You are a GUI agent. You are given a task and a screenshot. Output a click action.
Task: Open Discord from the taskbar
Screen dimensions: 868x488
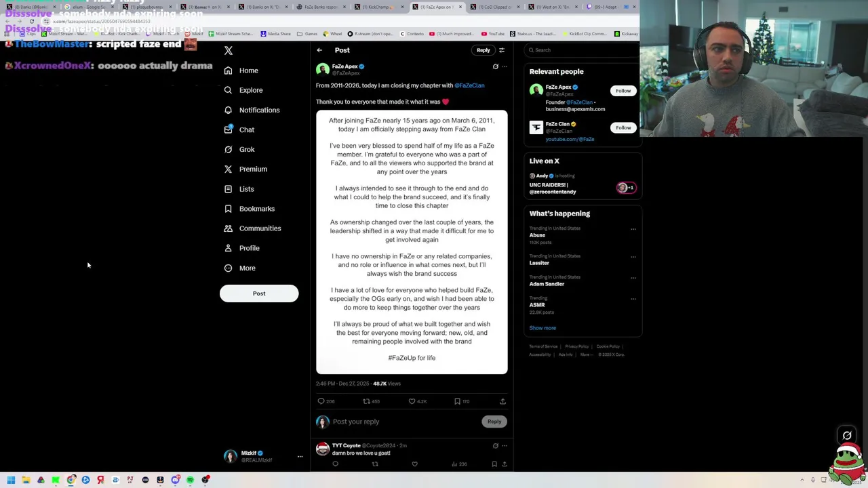175,480
